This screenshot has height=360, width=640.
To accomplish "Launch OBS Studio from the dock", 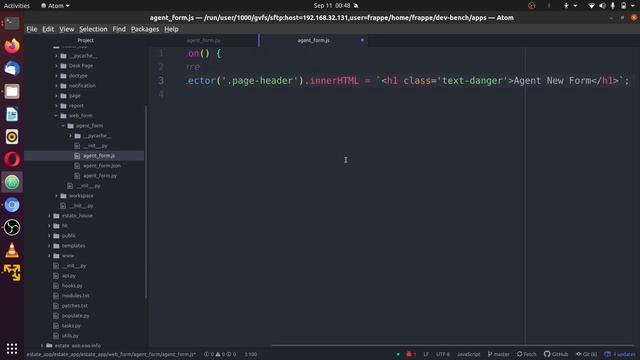I will (x=12, y=227).
